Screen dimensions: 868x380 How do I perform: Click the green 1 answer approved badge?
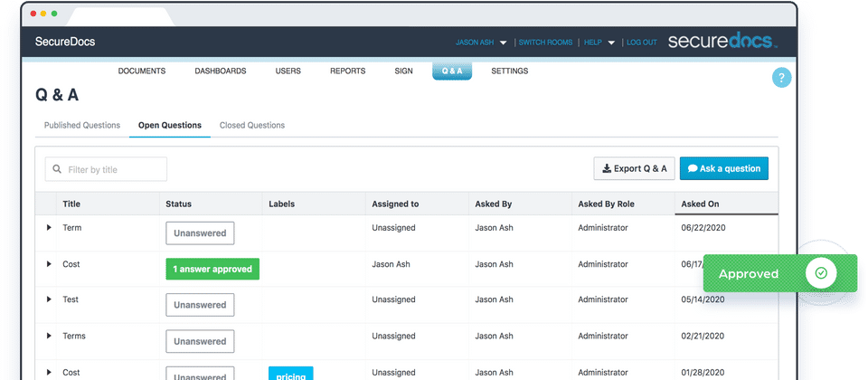pyautogui.click(x=212, y=270)
